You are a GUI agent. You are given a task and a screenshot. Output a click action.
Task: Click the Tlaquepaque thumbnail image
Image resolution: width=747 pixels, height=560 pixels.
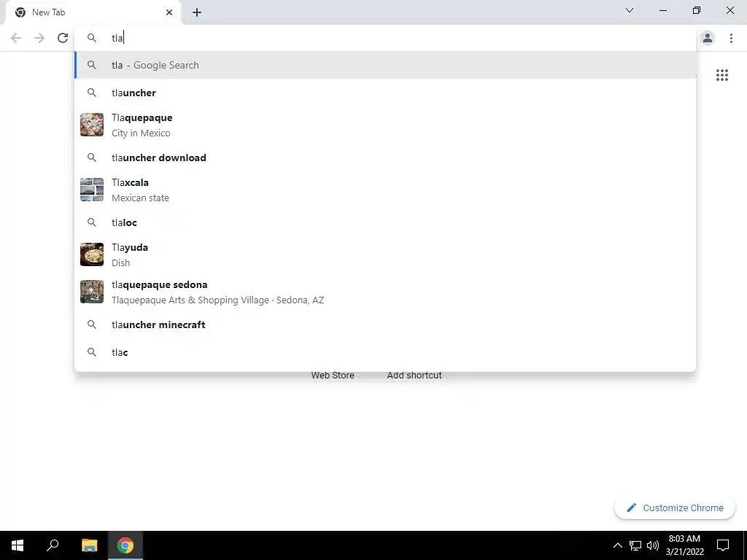coord(92,125)
